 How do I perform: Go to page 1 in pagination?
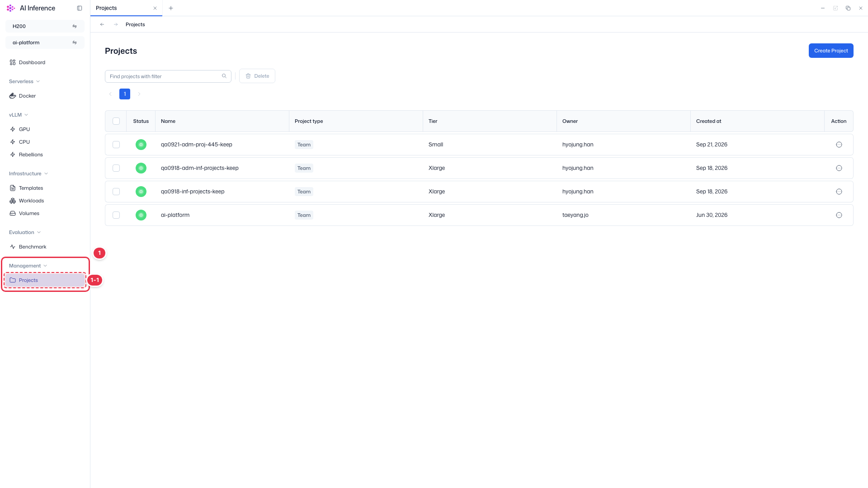coord(125,94)
